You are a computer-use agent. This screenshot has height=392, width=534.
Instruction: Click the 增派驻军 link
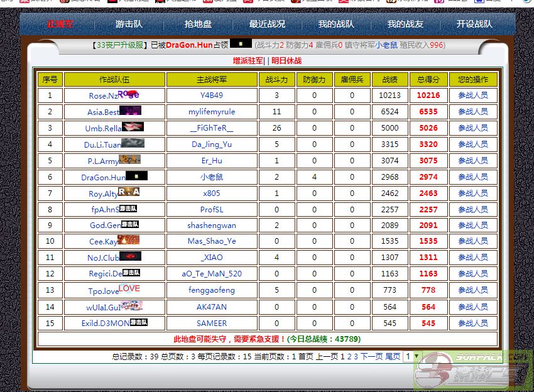click(249, 61)
